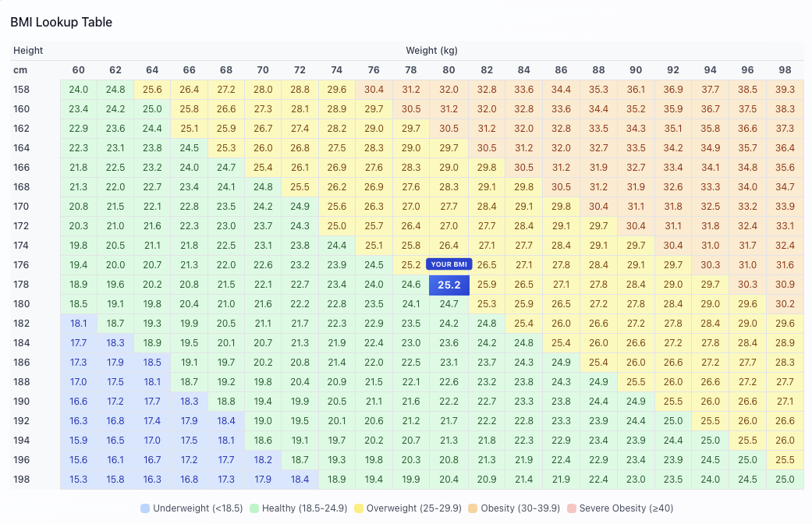
Task: Toggle the Underweight (<18.5) legend entry
Action: coord(192,508)
